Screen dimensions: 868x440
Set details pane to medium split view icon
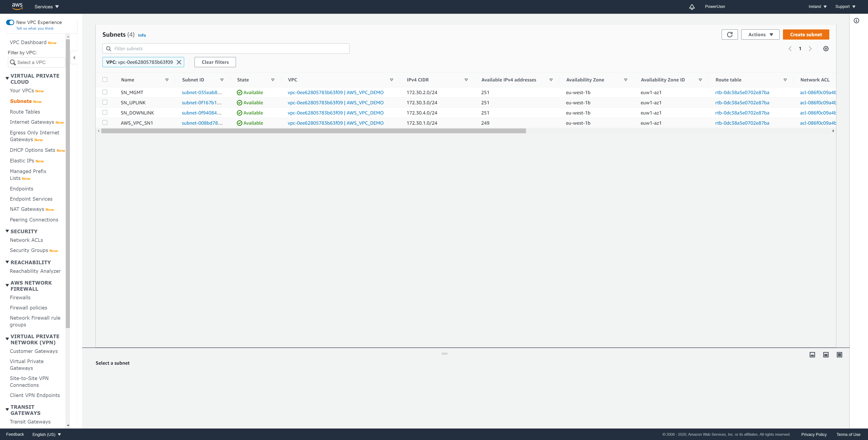coord(826,355)
